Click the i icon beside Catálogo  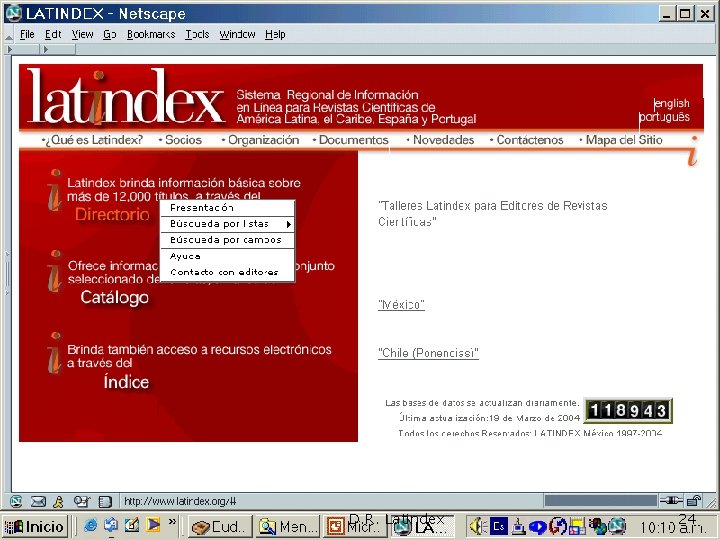55,271
